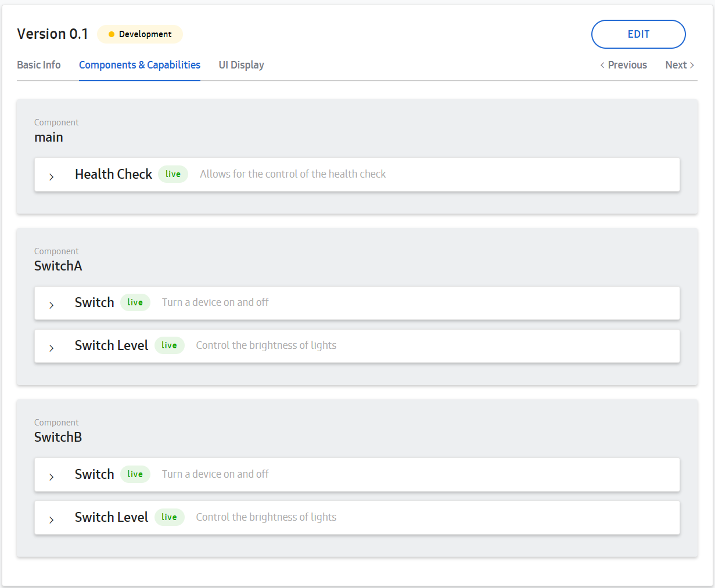Expand SwitchA's Switch Level chevron
This screenshot has height=588, width=715.
point(52,348)
